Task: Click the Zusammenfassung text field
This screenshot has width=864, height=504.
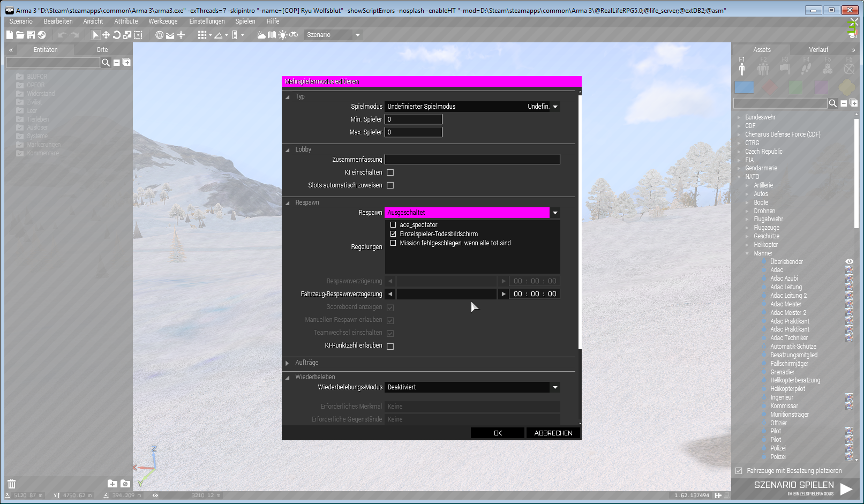Action: 472,160
